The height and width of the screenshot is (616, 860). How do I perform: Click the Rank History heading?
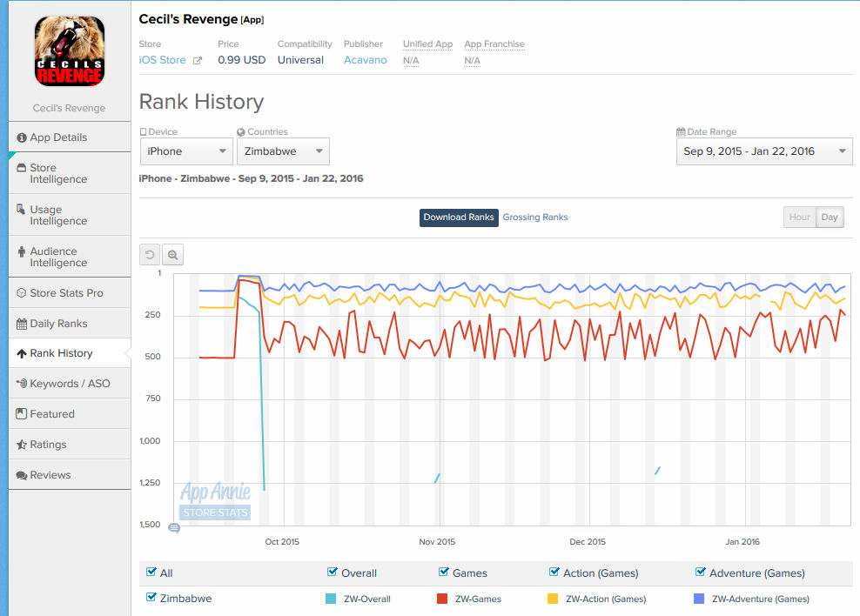point(201,102)
